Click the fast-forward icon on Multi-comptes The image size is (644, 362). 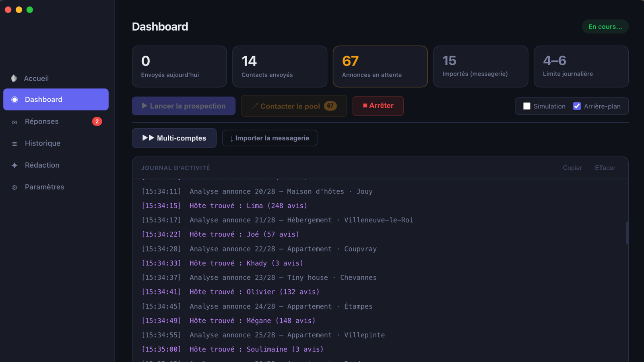coord(148,138)
